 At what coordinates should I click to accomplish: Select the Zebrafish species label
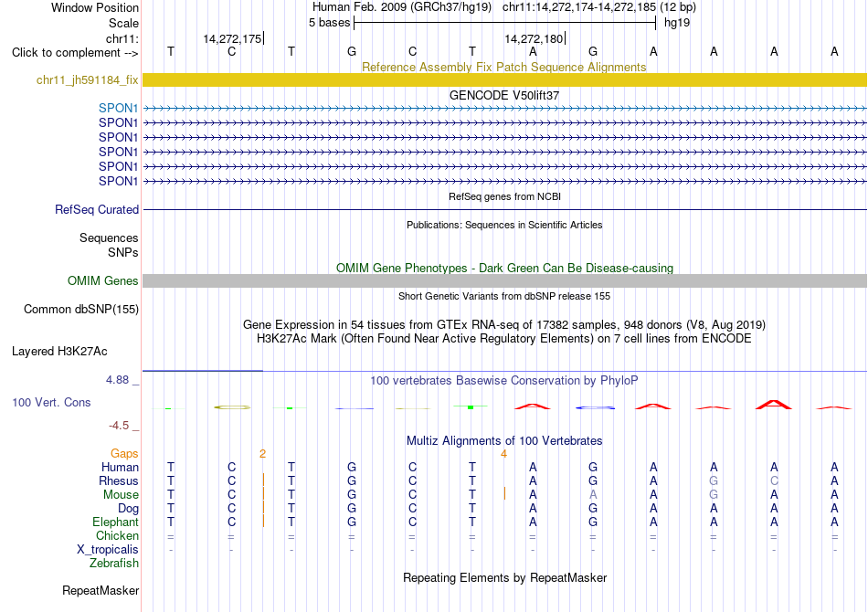pos(114,564)
